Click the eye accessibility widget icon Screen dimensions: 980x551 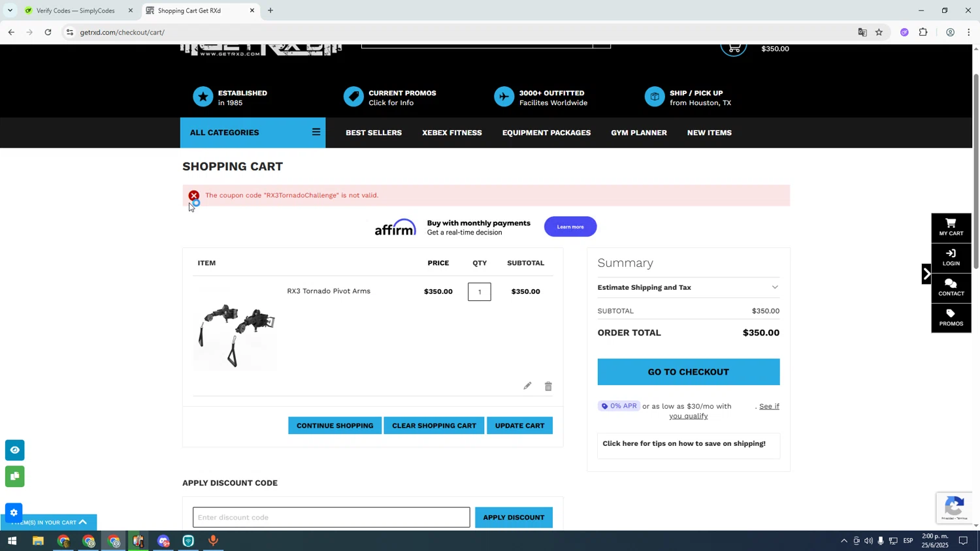click(x=14, y=450)
